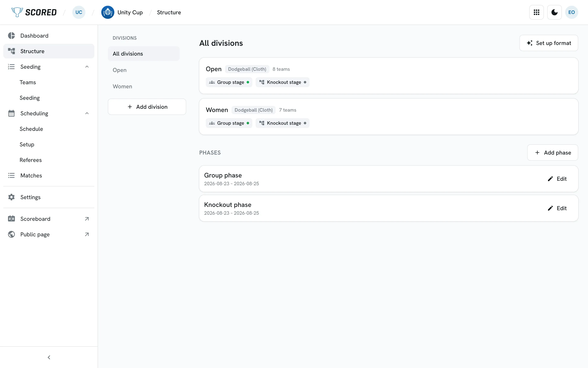The width and height of the screenshot is (588, 368).
Task: Click bracket icon on Women's Knockout stage
Action: 262,123
